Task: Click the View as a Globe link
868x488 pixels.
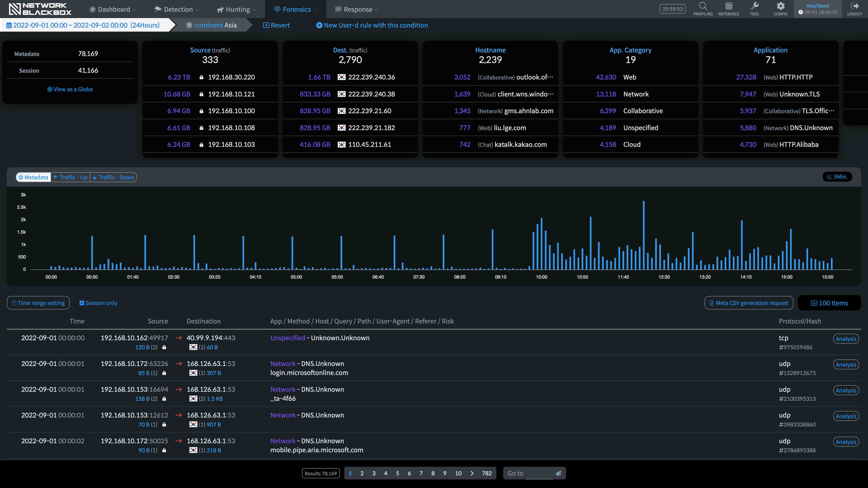Action: tap(70, 89)
